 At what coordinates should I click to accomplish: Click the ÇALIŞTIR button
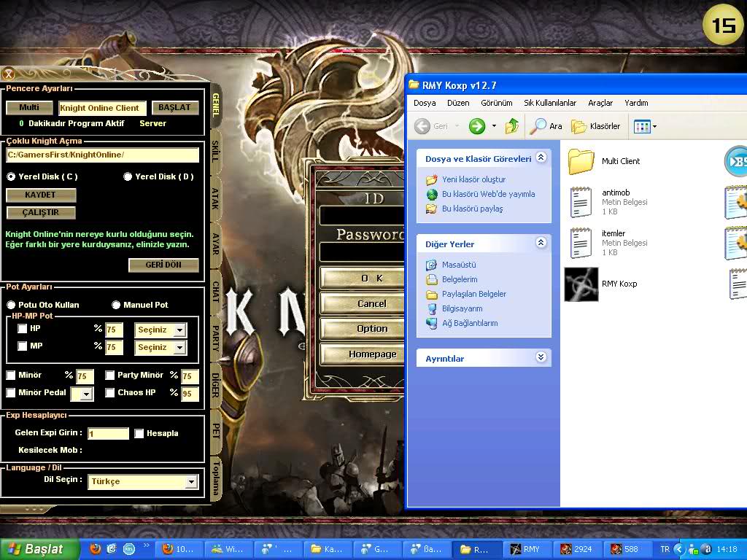(41, 212)
